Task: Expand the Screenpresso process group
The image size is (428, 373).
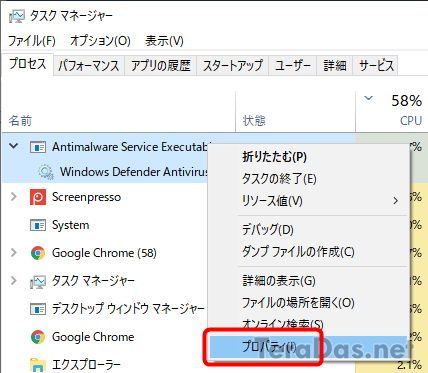Action: (14, 197)
